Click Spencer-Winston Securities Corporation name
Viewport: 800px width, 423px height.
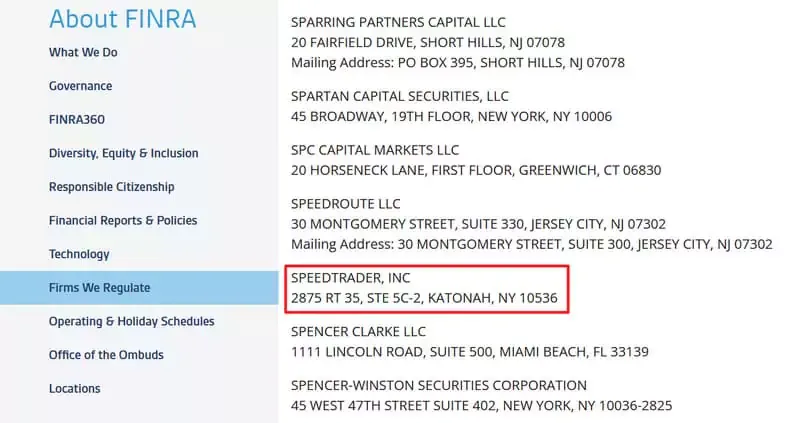pyautogui.click(x=439, y=385)
